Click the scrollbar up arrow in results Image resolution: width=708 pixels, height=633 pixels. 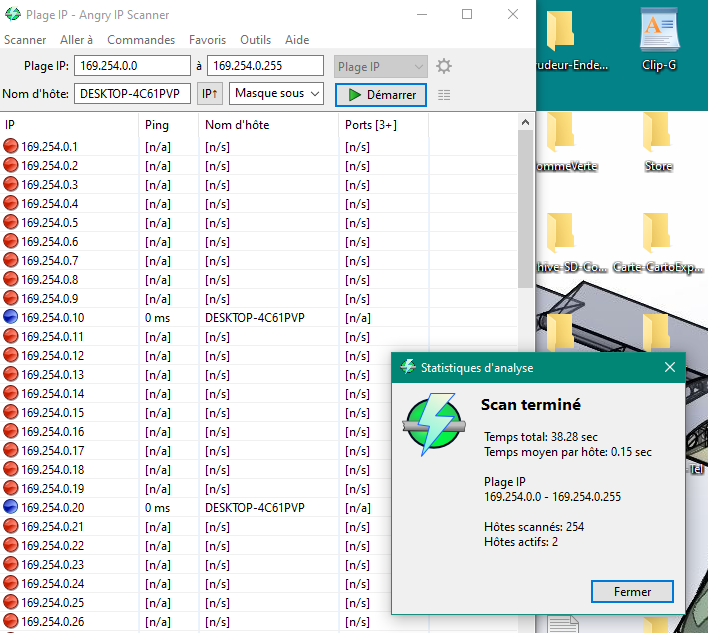click(x=525, y=122)
